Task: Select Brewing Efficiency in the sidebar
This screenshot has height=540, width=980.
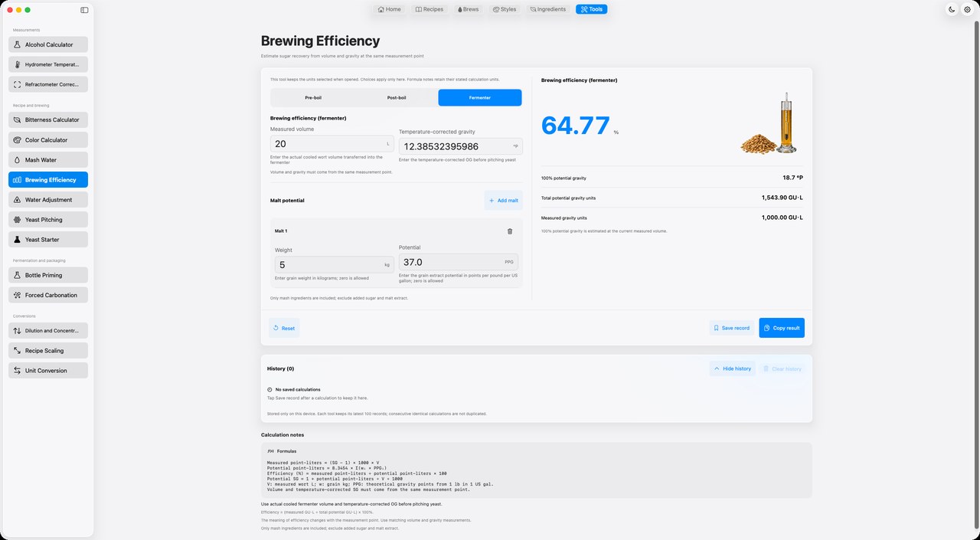Action: coord(48,180)
